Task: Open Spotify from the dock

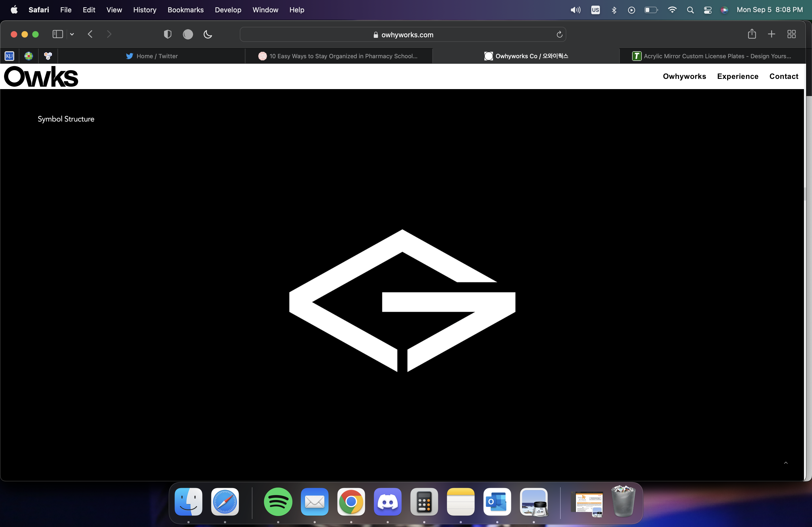Action: 278,502
